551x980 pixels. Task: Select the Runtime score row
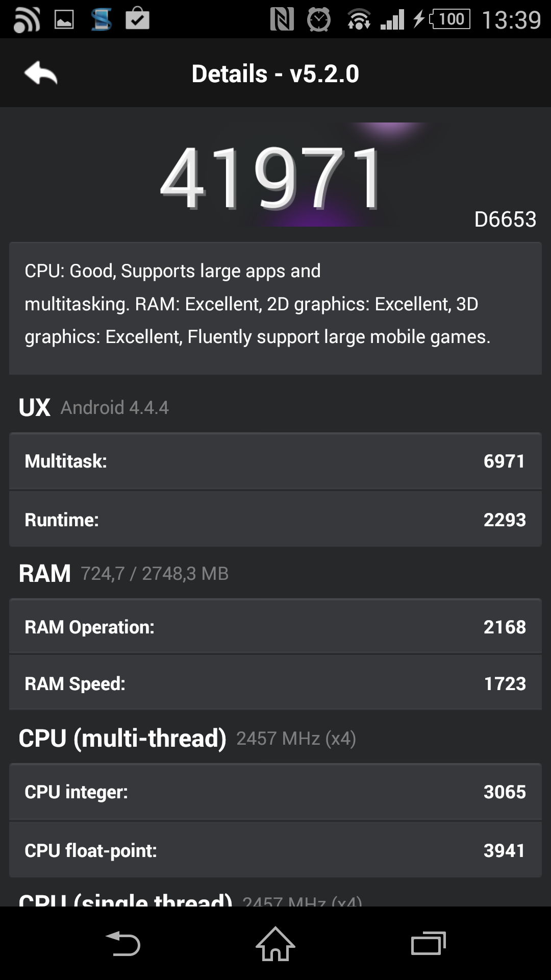[x=275, y=519]
